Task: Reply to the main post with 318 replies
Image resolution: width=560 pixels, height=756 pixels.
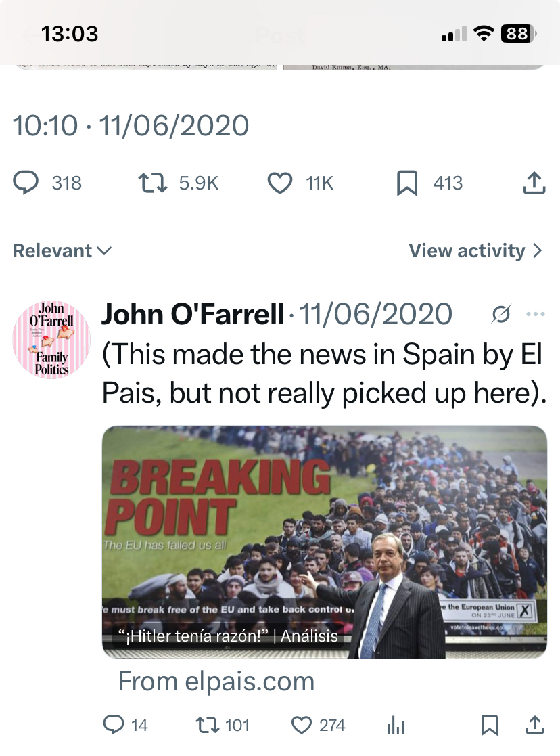Action: point(27,183)
